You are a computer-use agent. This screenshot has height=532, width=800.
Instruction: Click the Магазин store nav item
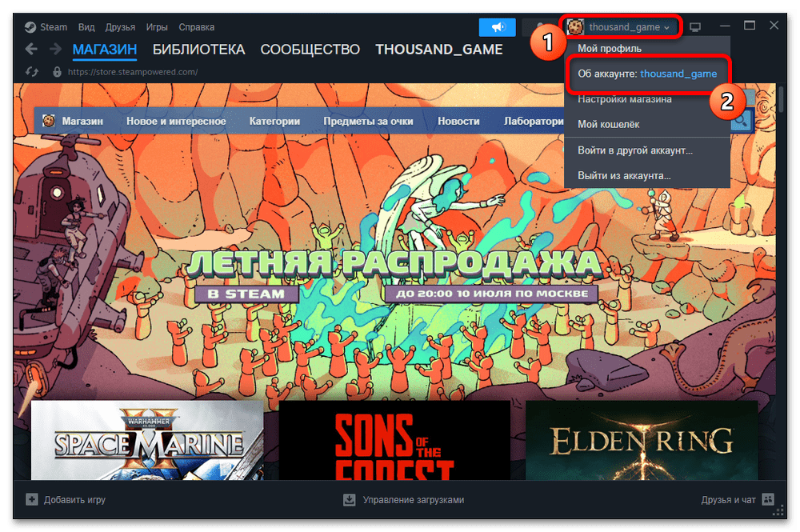(x=82, y=122)
